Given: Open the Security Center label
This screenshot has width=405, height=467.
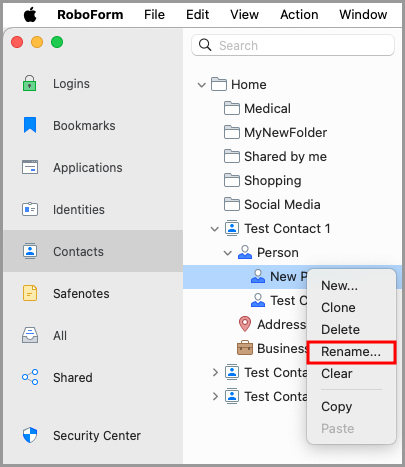Looking at the screenshot, I should pos(97,436).
